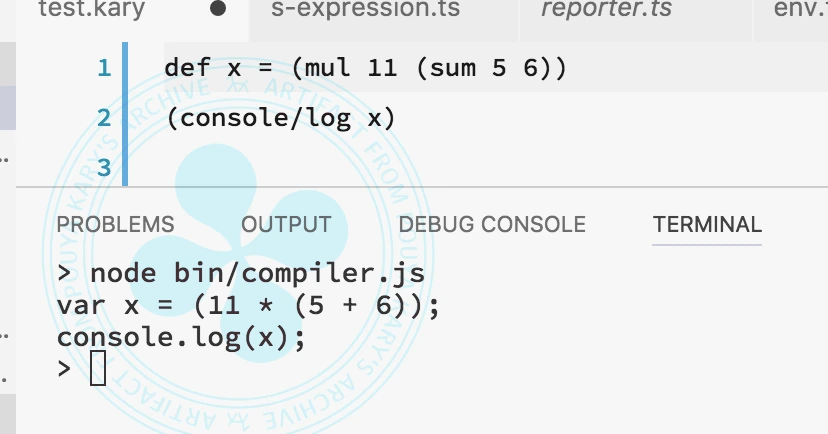
Task: Click line number 3 in the gutter
Action: 104,166
